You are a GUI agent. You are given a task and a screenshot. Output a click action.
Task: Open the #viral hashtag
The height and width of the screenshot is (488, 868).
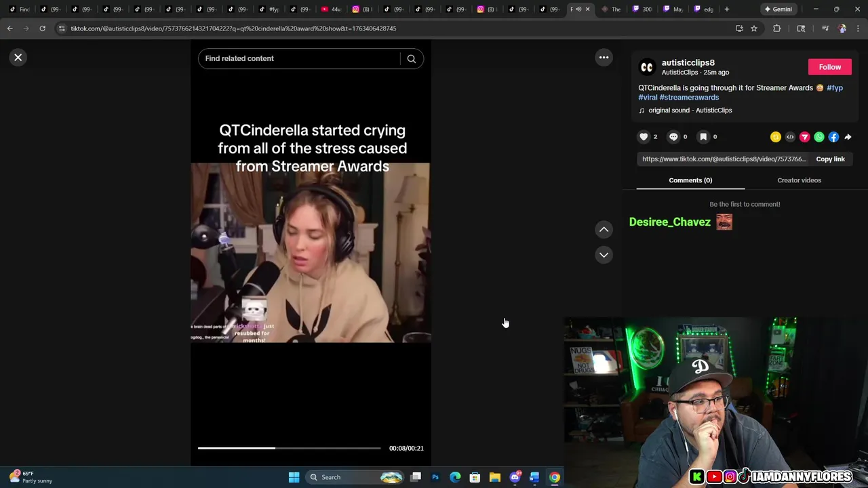point(648,98)
